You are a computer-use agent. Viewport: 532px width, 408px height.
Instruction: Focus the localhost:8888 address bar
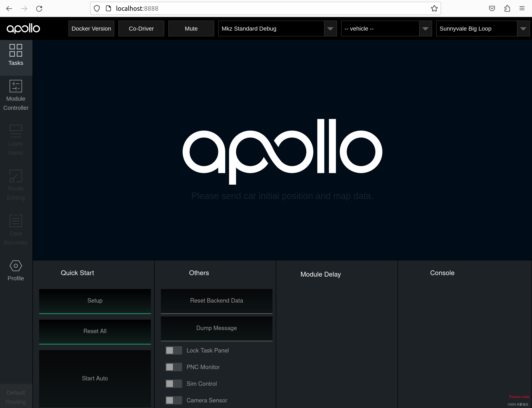point(266,9)
